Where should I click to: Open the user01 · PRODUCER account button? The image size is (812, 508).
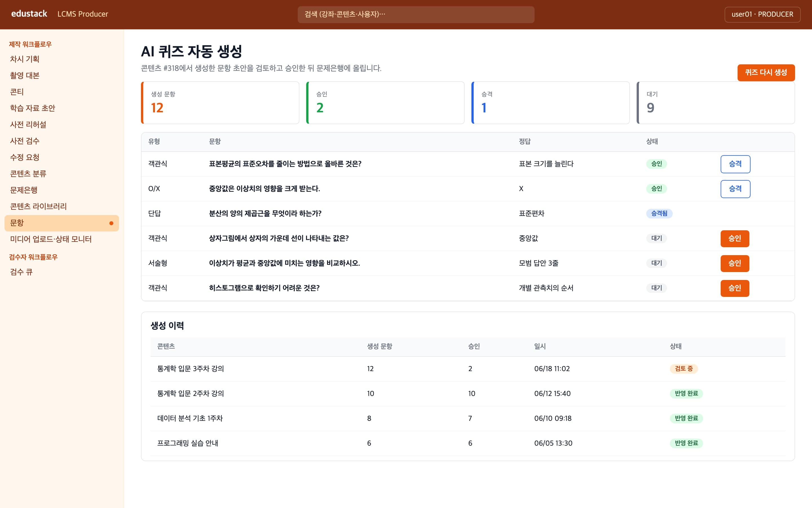(x=762, y=14)
